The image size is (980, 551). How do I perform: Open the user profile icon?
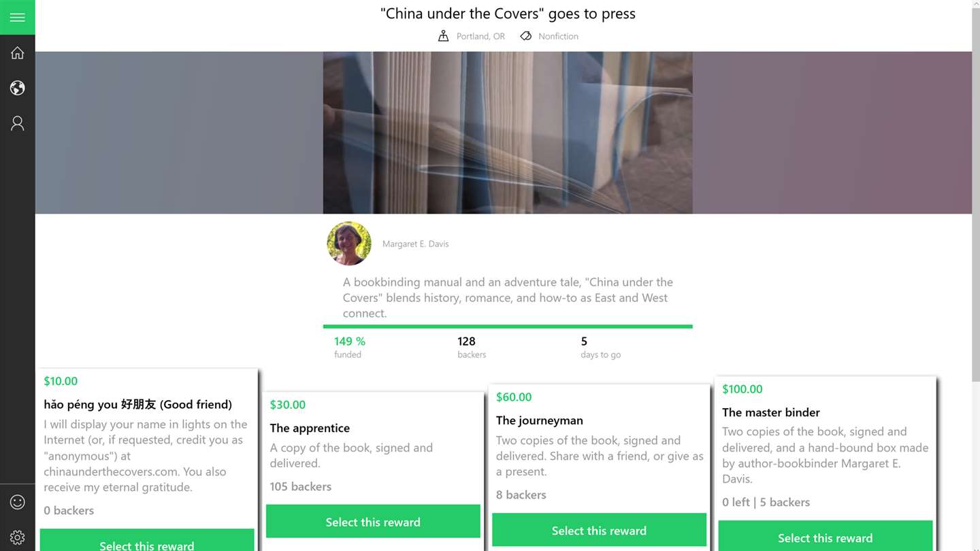coord(18,123)
